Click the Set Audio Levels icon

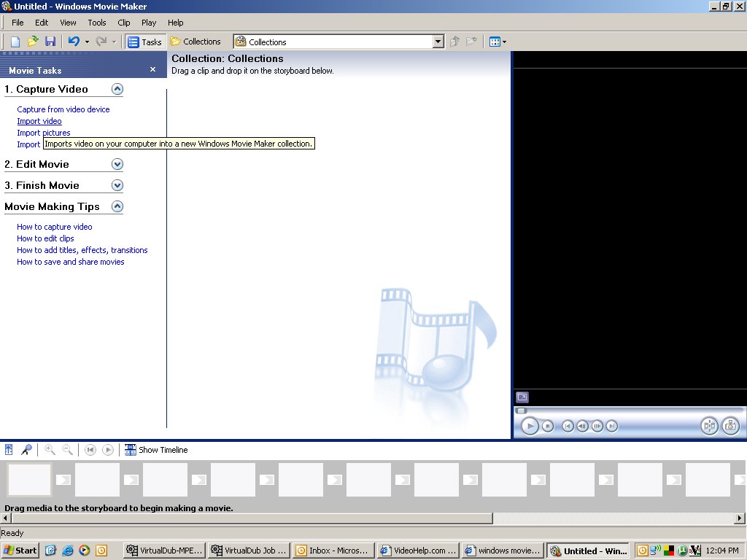9,449
